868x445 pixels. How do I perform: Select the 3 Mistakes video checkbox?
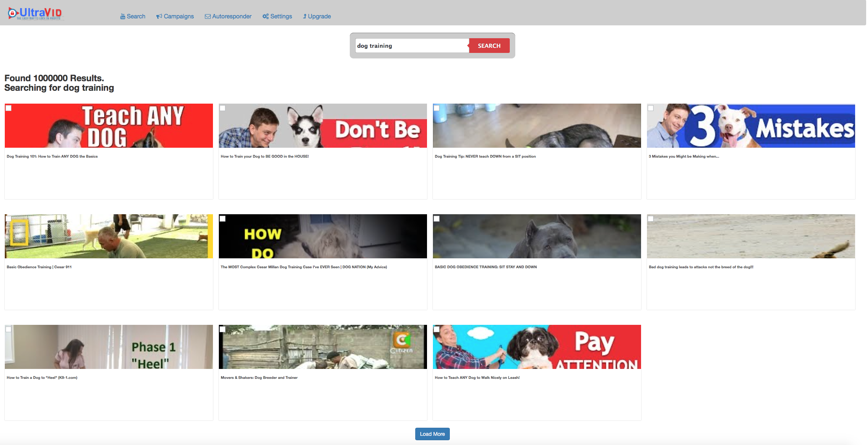coord(651,108)
